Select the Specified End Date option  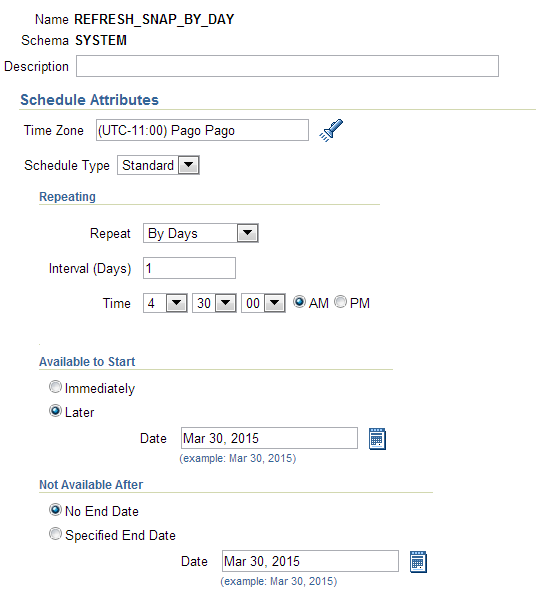[x=55, y=534]
